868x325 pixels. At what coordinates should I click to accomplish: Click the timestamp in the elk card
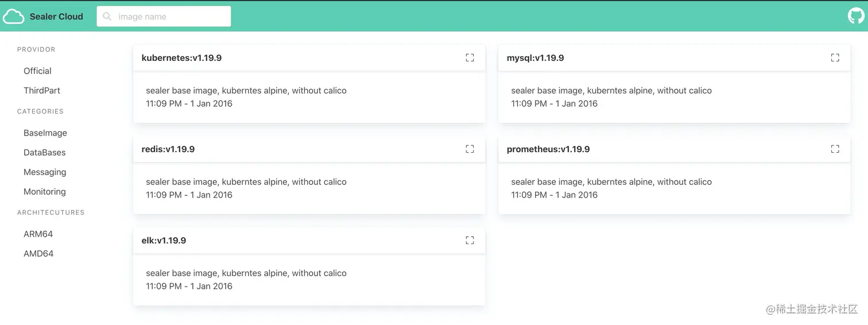189,287
